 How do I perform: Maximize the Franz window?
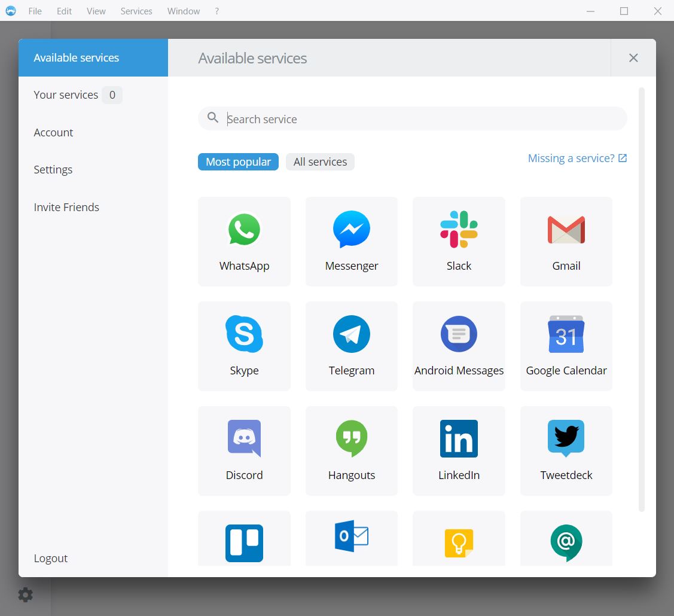point(624,11)
